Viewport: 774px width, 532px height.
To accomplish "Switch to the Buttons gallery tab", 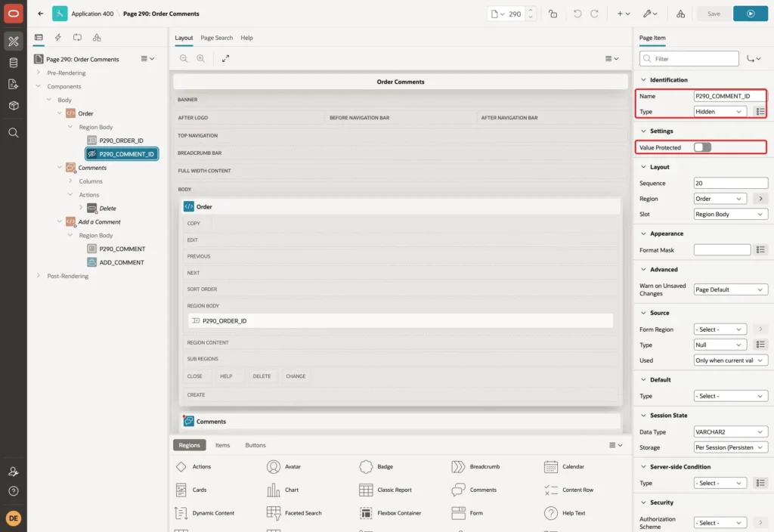I will pyautogui.click(x=255, y=444).
